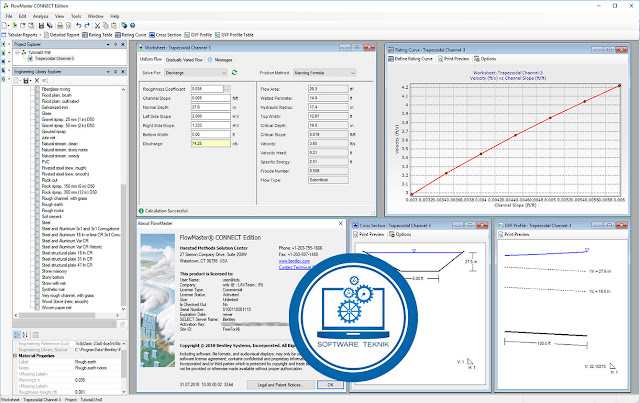Open the View menu
640x403 pixels.
point(60,16)
